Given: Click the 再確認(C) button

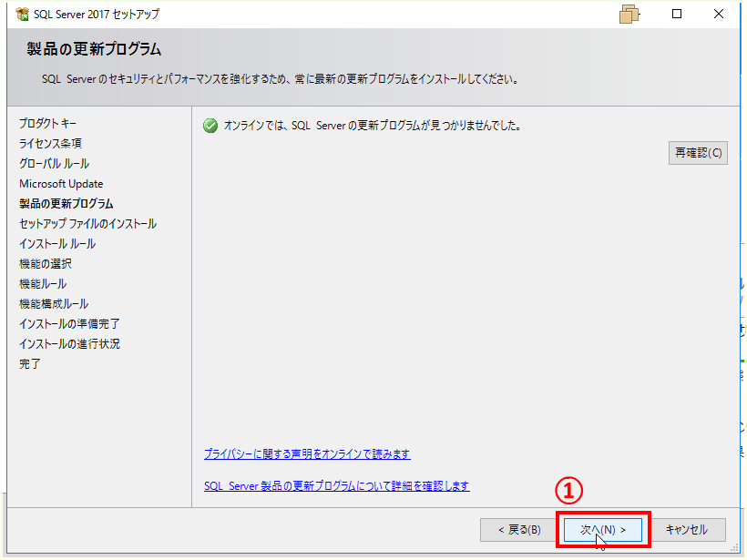Looking at the screenshot, I should pos(698,153).
